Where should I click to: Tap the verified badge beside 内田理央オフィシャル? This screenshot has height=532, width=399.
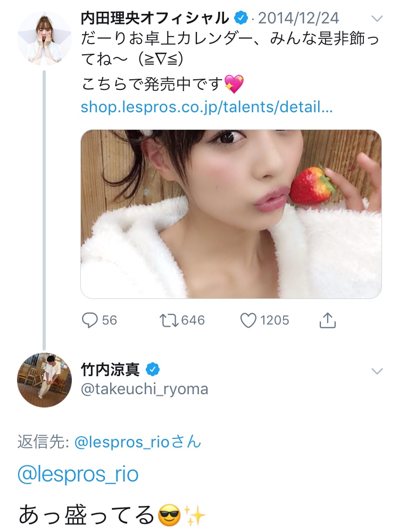point(242,19)
